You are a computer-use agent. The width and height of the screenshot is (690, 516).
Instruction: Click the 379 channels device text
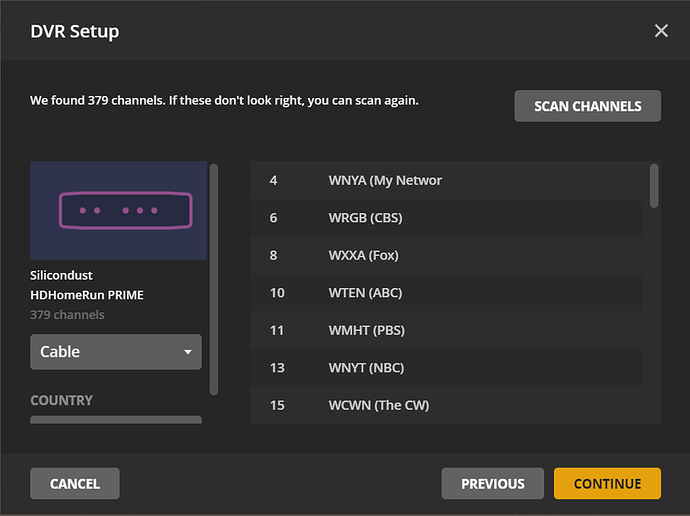(67, 315)
